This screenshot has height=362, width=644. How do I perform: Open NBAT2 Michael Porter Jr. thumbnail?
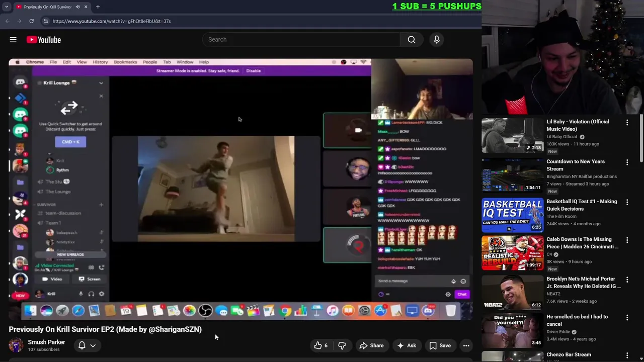coord(512,292)
